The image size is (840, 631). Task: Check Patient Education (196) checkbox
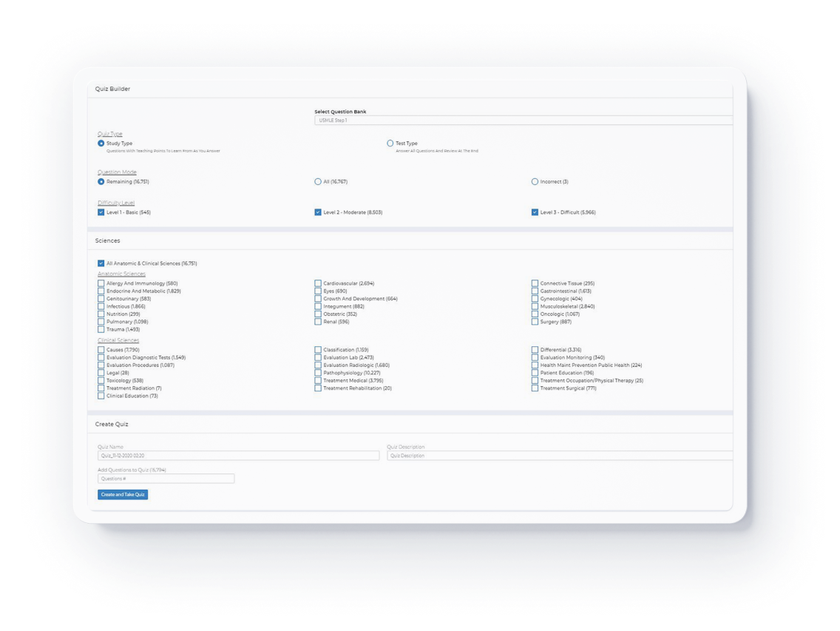click(x=535, y=373)
